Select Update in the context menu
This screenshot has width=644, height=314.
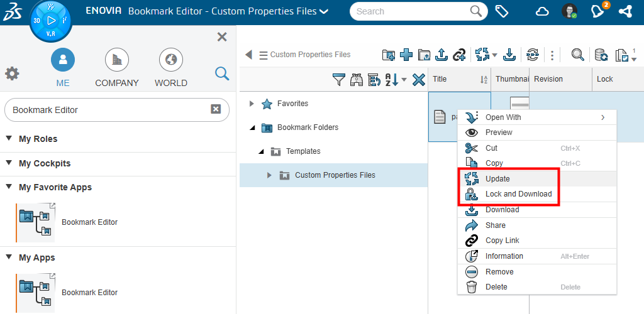[497, 179]
